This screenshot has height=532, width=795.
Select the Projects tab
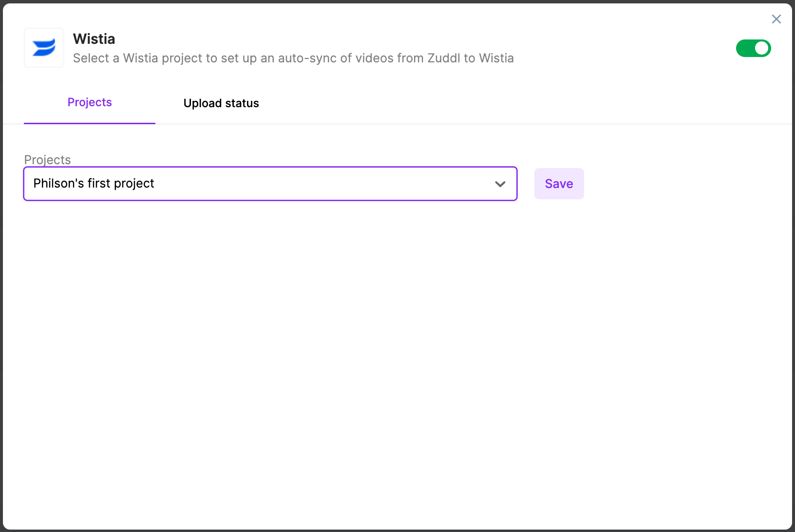pos(90,102)
